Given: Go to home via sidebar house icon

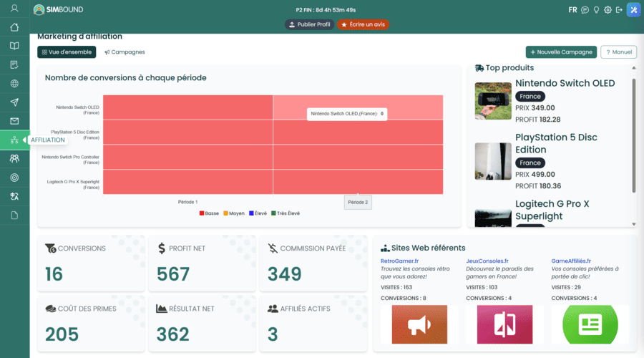Looking at the screenshot, I should point(14,27).
